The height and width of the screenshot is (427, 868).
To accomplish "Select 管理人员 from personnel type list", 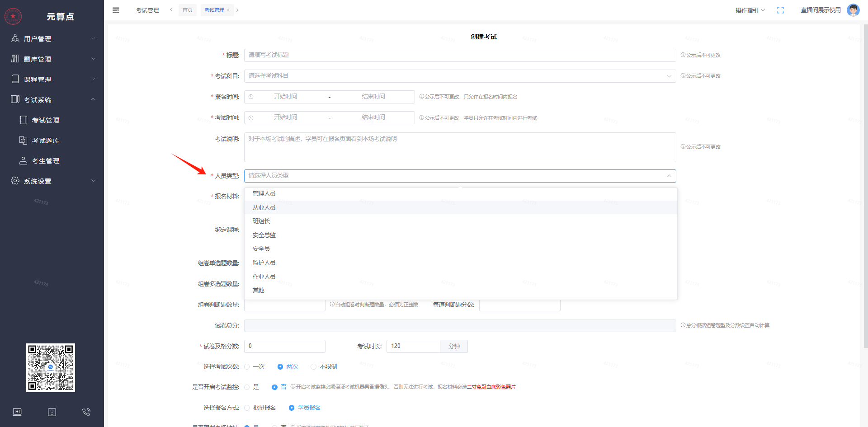I will coord(461,193).
